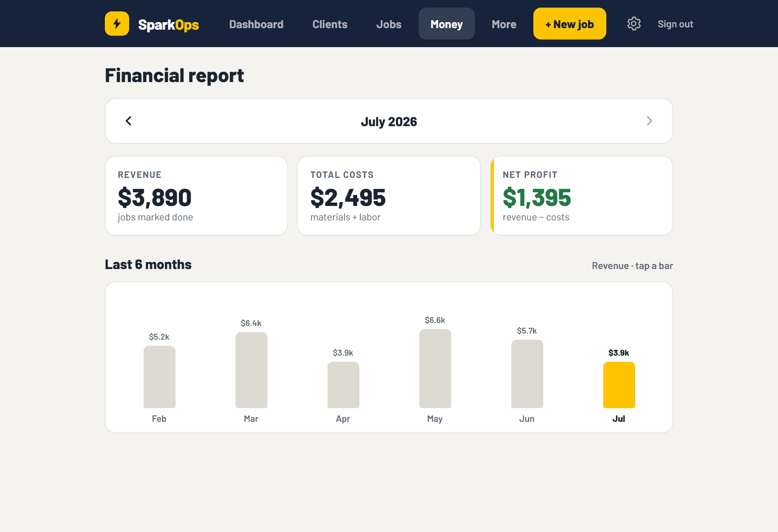The image size is (778, 532).
Task: Click the TOTAL COSTS card label
Action: (x=342, y=175)
